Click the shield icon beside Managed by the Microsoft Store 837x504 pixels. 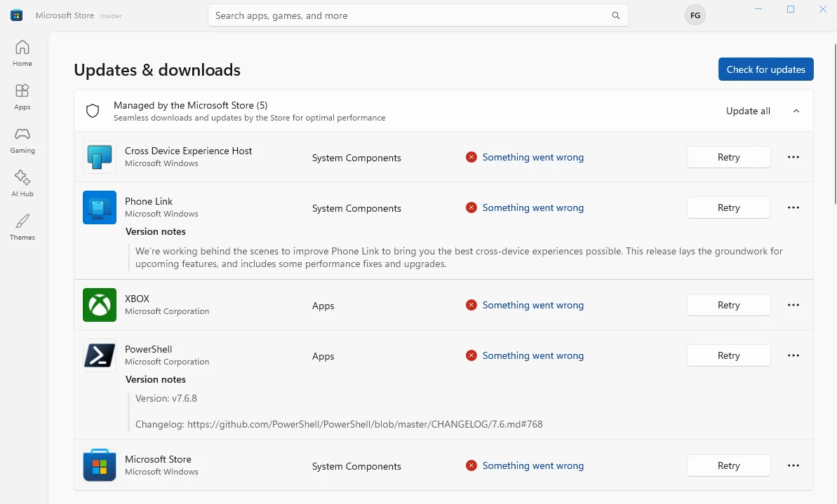tap(93, 110)
